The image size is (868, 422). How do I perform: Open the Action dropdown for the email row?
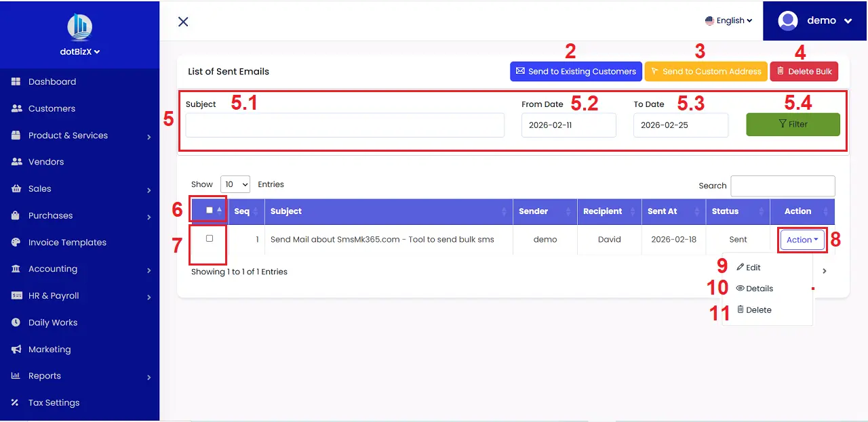[802, 239]
